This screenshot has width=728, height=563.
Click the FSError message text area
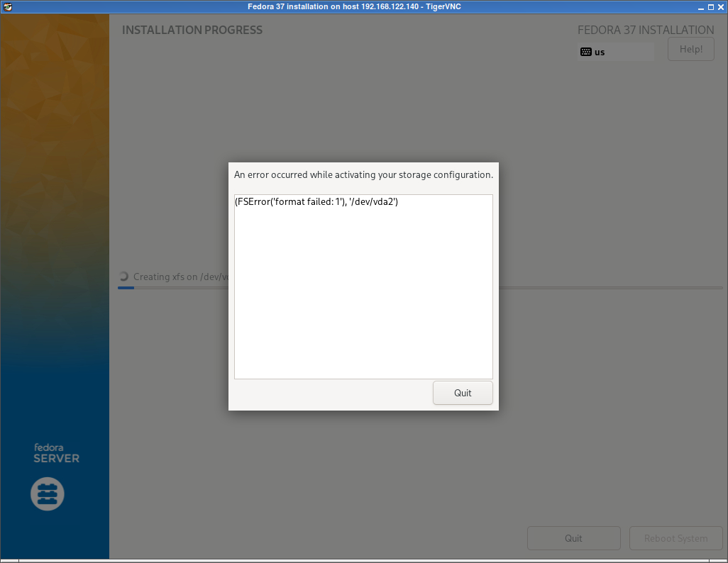pyautogui.click(x=363, y=286)
